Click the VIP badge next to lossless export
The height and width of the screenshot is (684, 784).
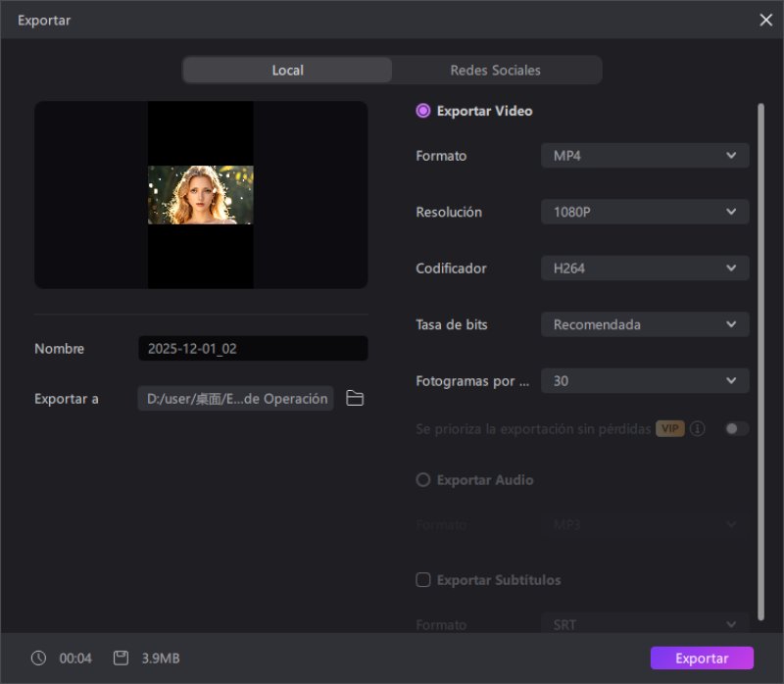pos(670,428)
